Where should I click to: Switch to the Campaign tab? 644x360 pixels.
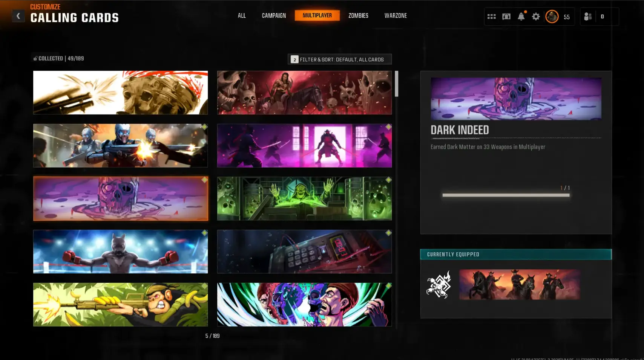(x=274, y=15)
